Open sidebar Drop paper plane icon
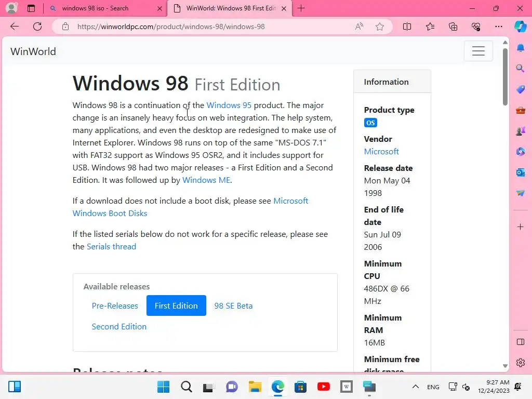 pyautogui.click(x=521, y=193)
